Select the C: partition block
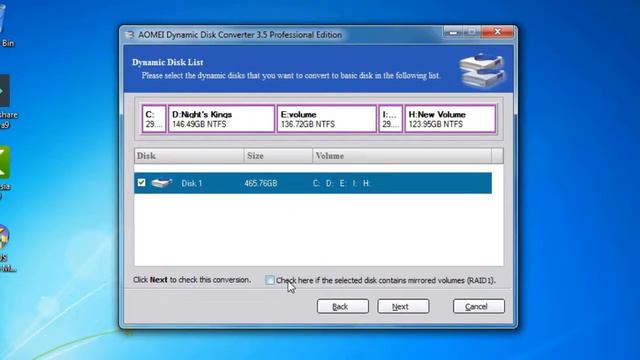 pos(154,119)
